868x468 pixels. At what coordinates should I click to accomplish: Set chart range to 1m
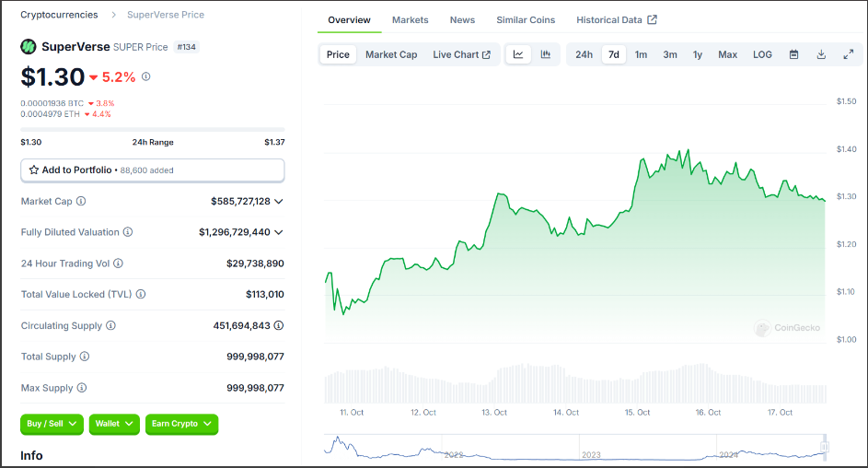(x=641, y=54)
